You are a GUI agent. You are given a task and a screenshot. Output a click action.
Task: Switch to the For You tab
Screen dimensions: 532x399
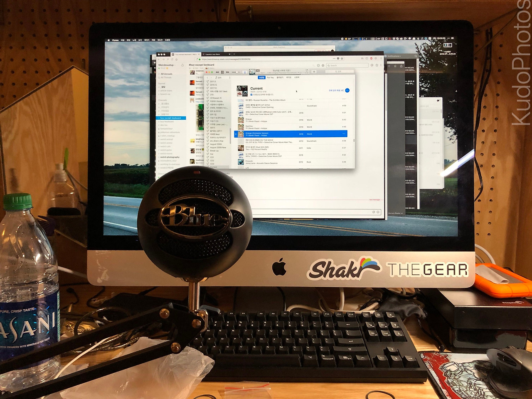click(x=271, y=77)
